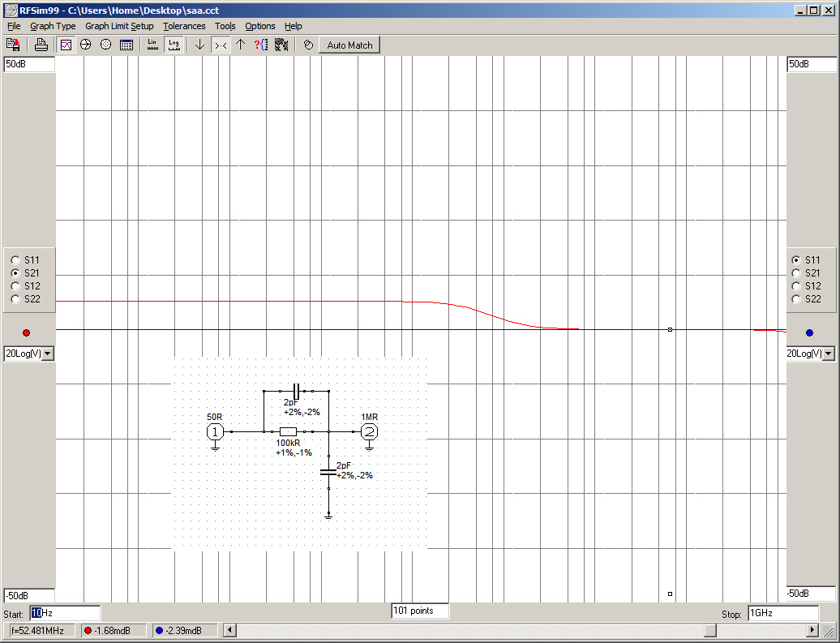Click the 101 points field
Screen dimensions: 840x643
coord(421,611)
